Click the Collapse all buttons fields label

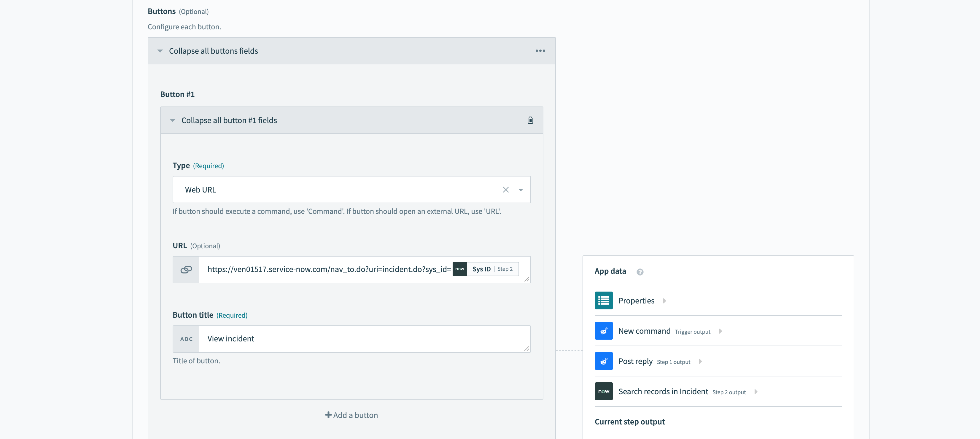214,51
